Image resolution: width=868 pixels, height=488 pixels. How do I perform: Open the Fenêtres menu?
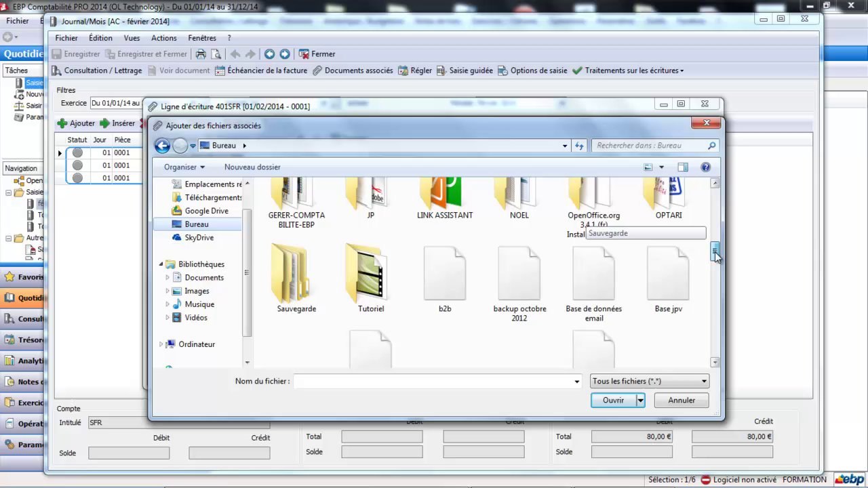click(x=202, y=38)
